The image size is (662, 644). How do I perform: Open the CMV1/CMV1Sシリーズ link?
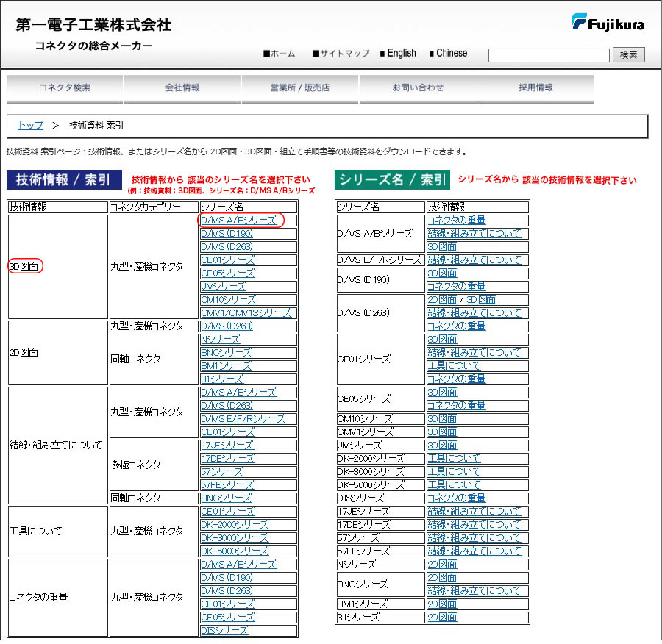[246, 312]
